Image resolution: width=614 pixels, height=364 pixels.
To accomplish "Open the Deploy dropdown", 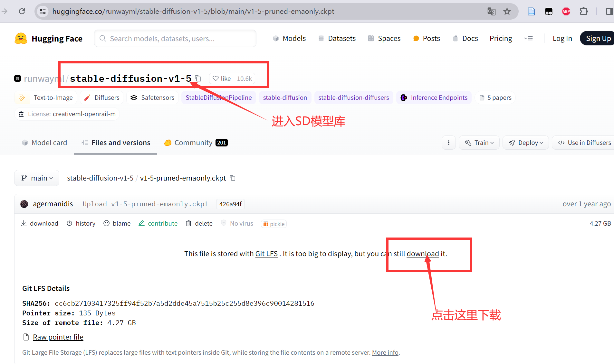I will tap(526, 143).
